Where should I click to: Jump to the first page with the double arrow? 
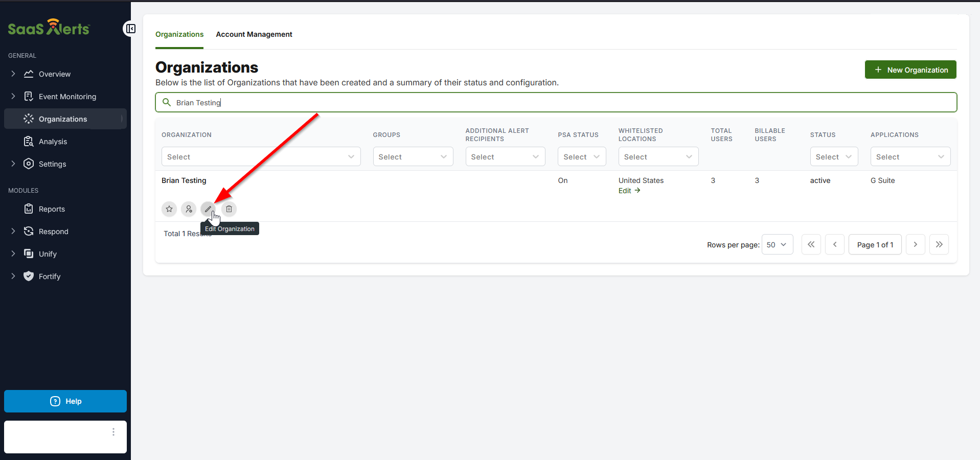pos(811,245)
